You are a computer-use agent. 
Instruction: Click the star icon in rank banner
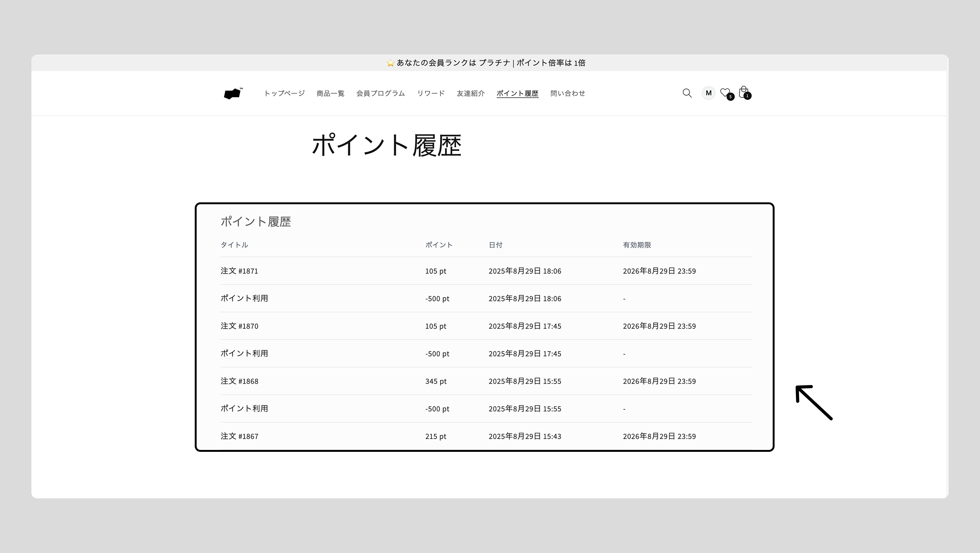point(390,63)
